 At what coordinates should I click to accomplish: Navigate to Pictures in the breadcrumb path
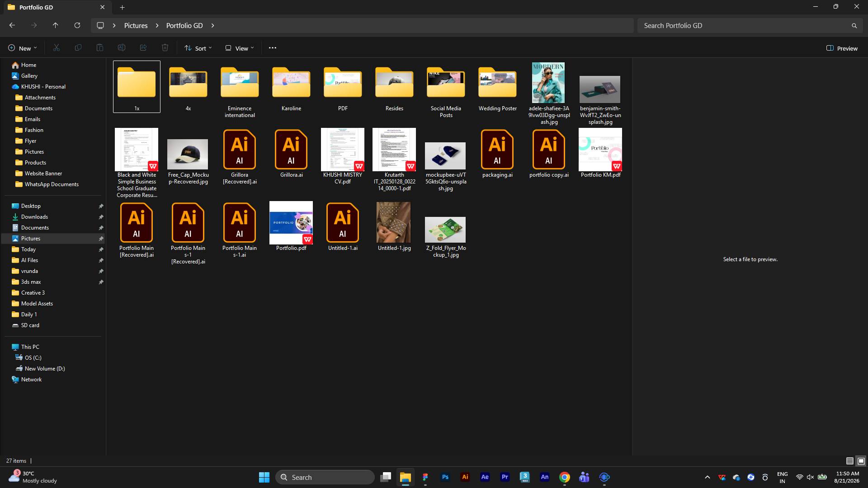(136, 26)
